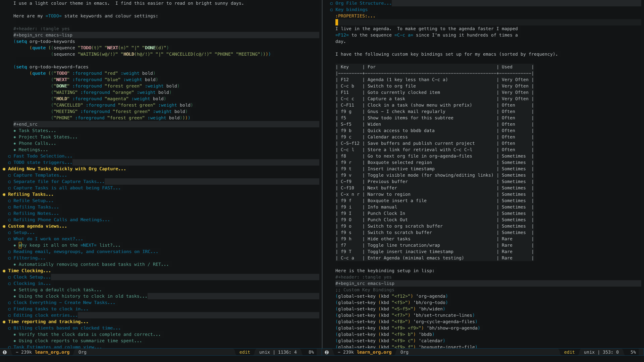Toggle the left buffer's modified indicator dash

tap(17, 352)
